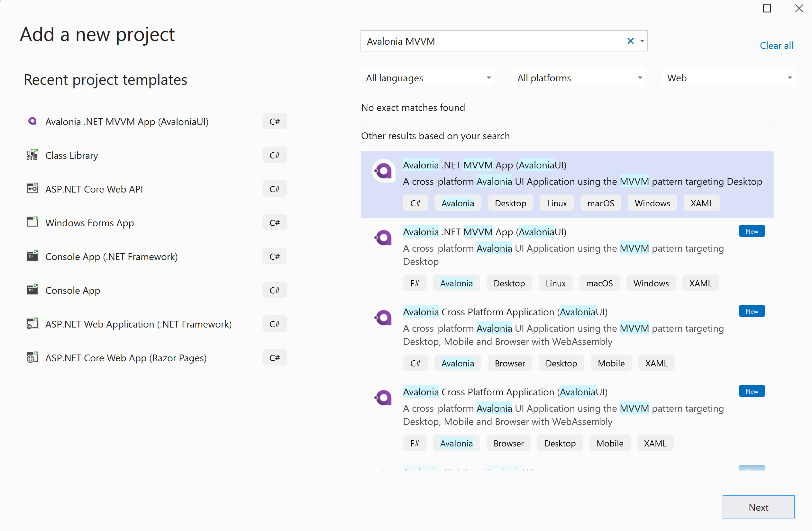812x531 pixels.
Task: Click the C# tag next to ASP.NET Core Web API
Action: coord(275,189)
